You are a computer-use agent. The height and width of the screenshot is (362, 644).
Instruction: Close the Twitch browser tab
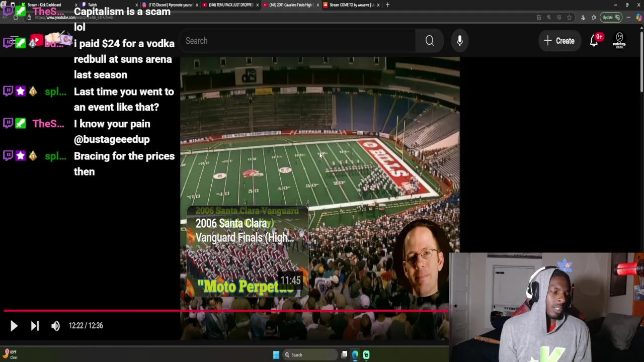pyautogui.click(x=136, y=5)
